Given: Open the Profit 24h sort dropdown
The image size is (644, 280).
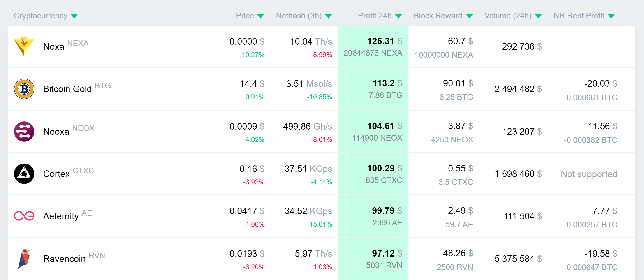Looking at the screenshot, I should tap(398, 16).
